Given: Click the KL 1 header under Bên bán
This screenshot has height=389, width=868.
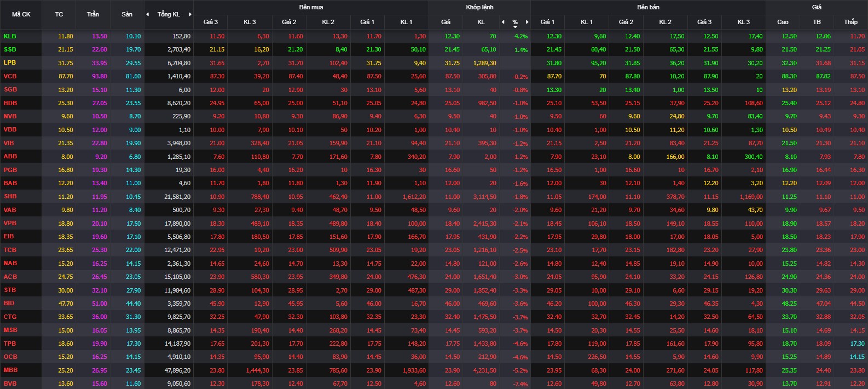Looking at the screenshot, I should (587, 22).
